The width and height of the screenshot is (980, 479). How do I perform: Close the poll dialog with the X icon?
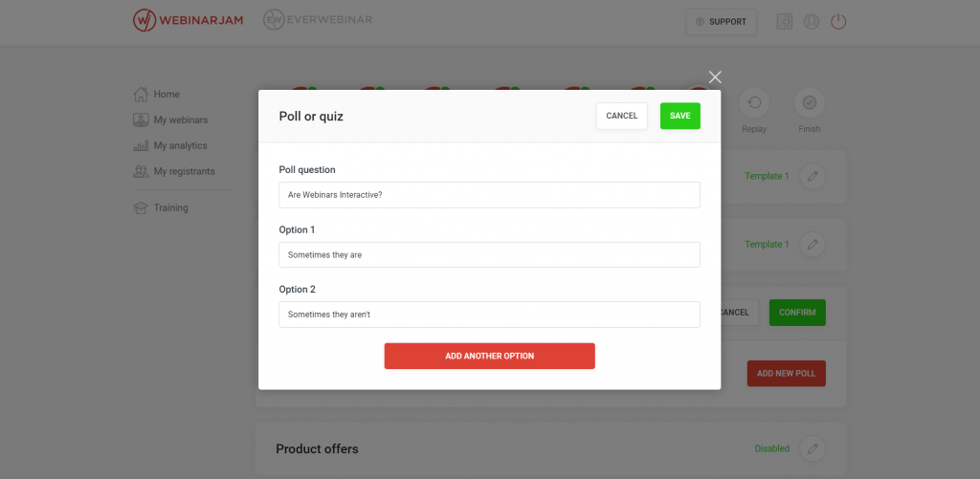pos(715,76)
